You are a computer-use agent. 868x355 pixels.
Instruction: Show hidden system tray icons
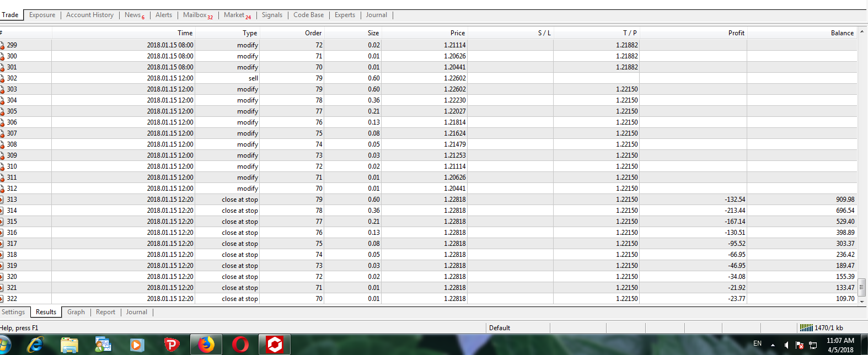coord(773,345)
